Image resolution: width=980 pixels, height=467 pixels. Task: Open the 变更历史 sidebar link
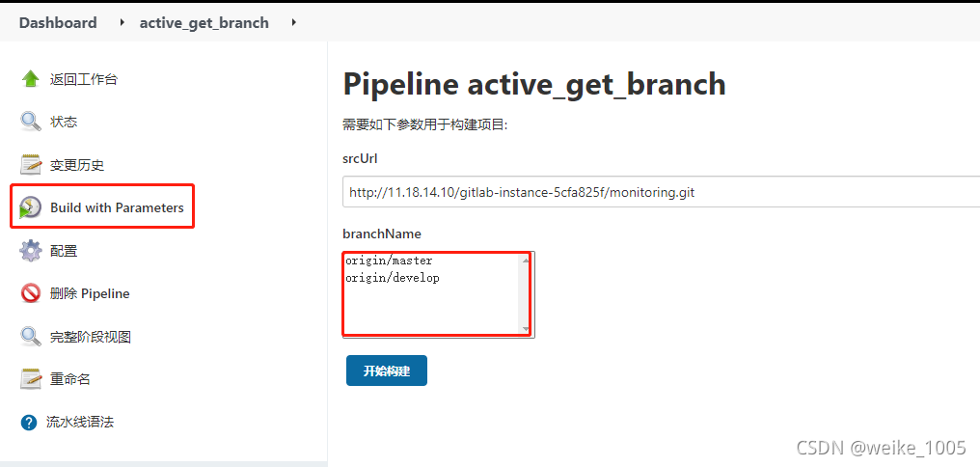pos(77,165)
